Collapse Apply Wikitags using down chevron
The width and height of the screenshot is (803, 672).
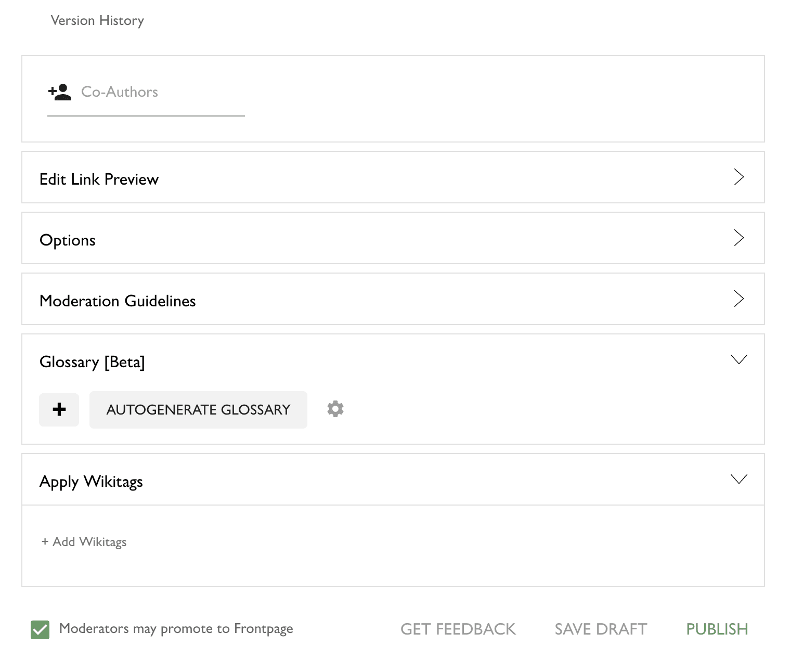739,479
